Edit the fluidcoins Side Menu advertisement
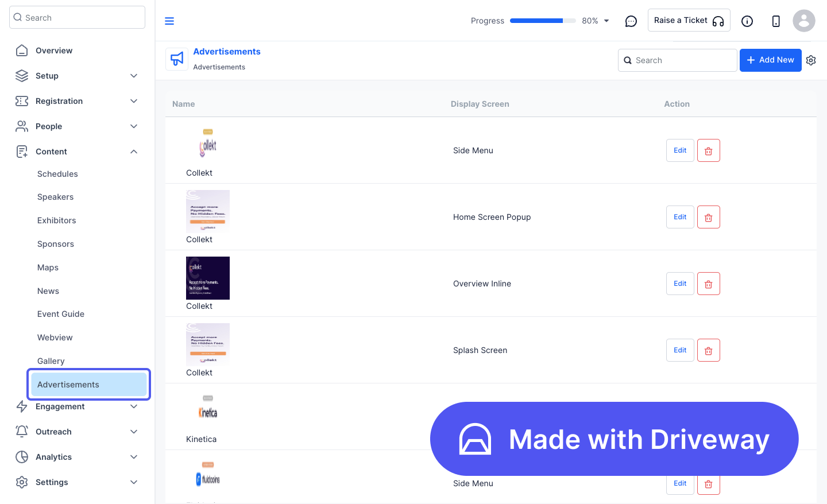 coord(680,484)
